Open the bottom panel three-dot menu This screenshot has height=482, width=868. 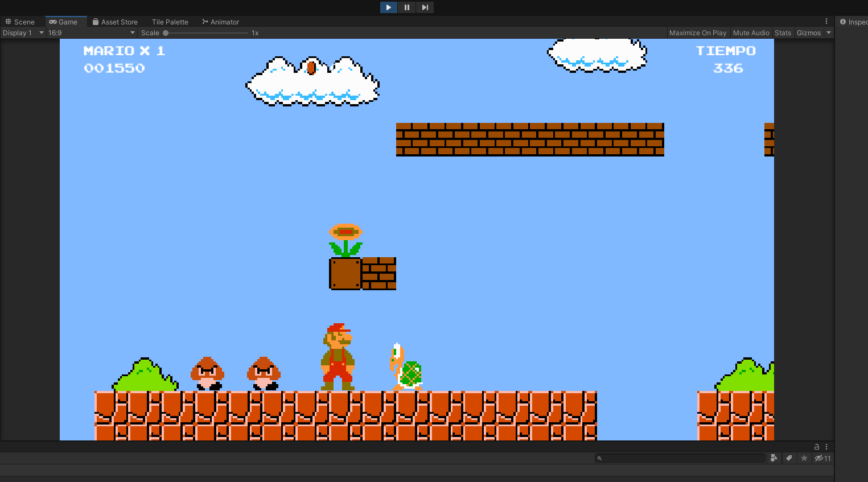click(826, 447)
